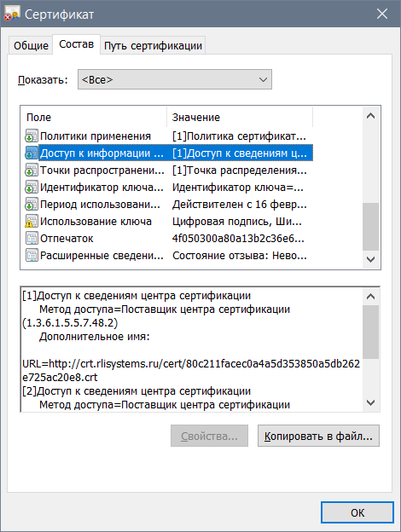401x532 pixels.
Task: Click the field list scroll down arrow
Action: [x=371, y=259]
